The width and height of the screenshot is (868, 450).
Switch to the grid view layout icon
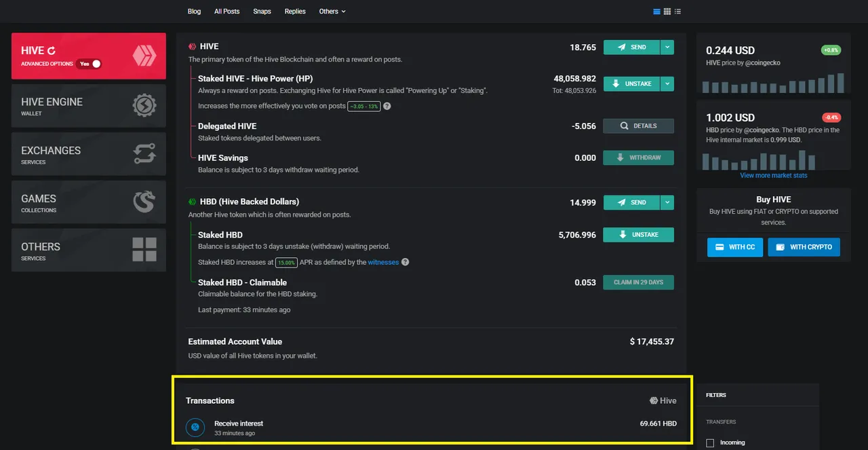[667, 12]
